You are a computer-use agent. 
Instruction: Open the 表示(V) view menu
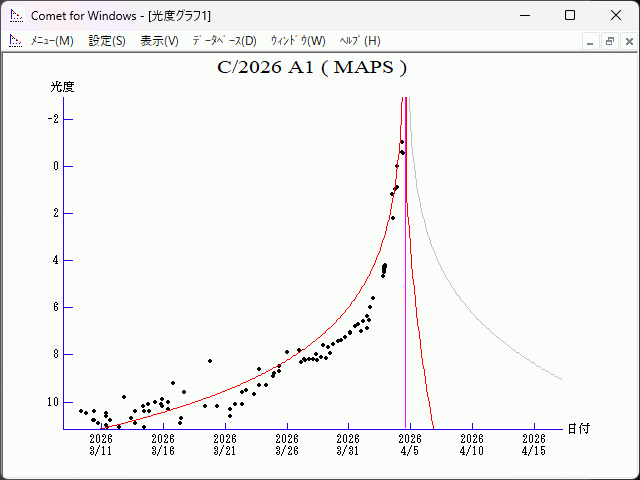pos(159,41)
